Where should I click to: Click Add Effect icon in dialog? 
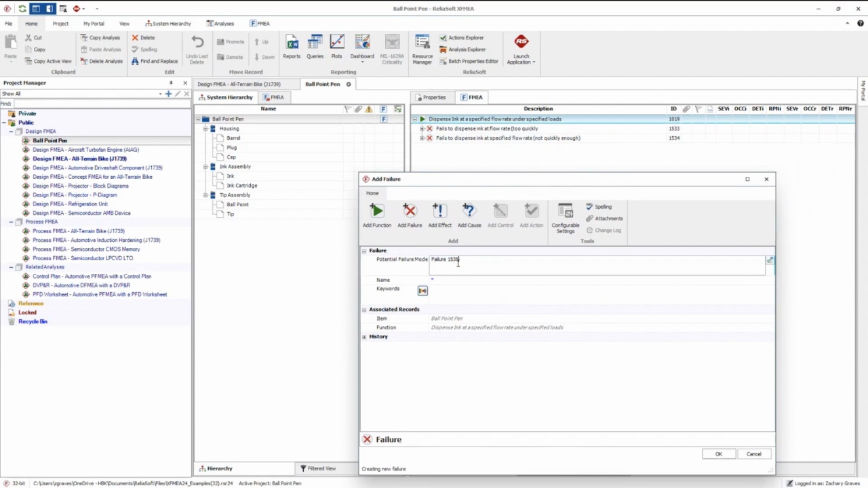(439, 216)
